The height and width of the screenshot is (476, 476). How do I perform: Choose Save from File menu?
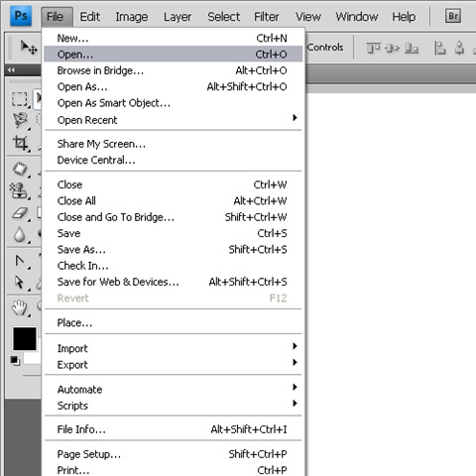pyautogui.click(x=174, y=233)
